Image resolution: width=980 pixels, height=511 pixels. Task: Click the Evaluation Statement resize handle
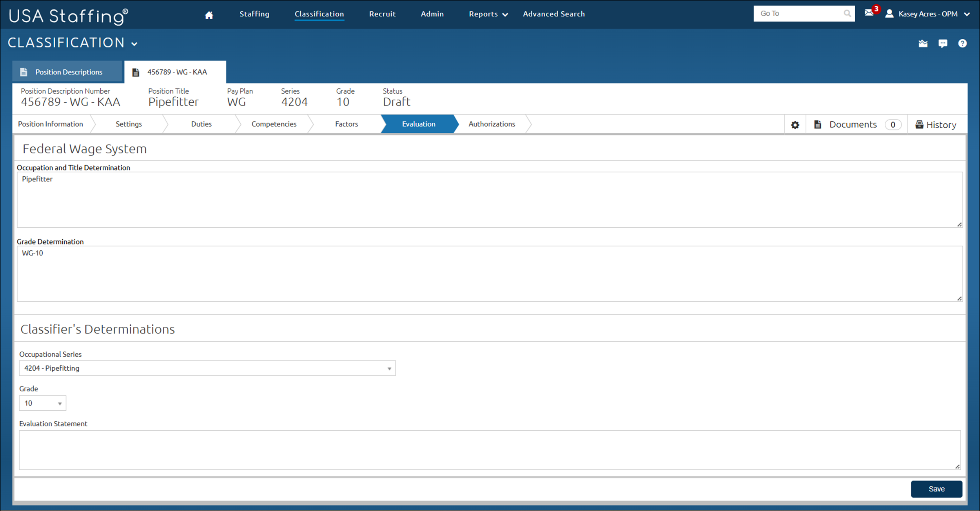click(x=957, y=466)
